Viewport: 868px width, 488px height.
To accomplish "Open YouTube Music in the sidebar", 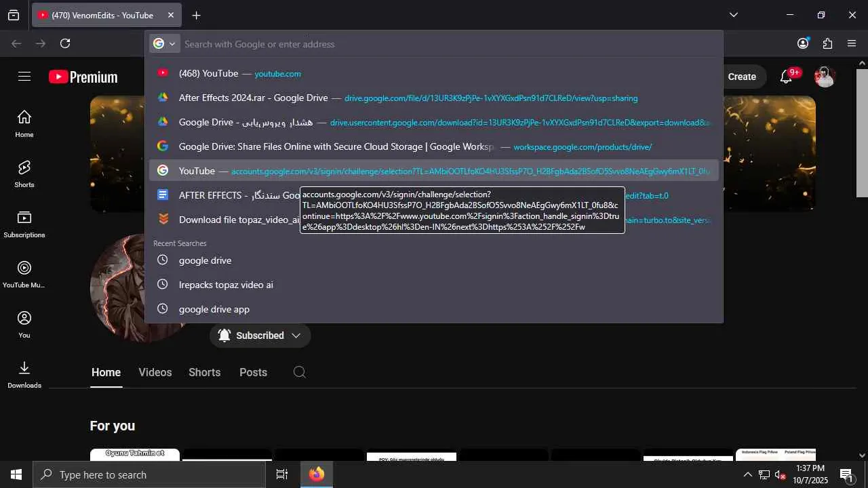I will point(24,274).
